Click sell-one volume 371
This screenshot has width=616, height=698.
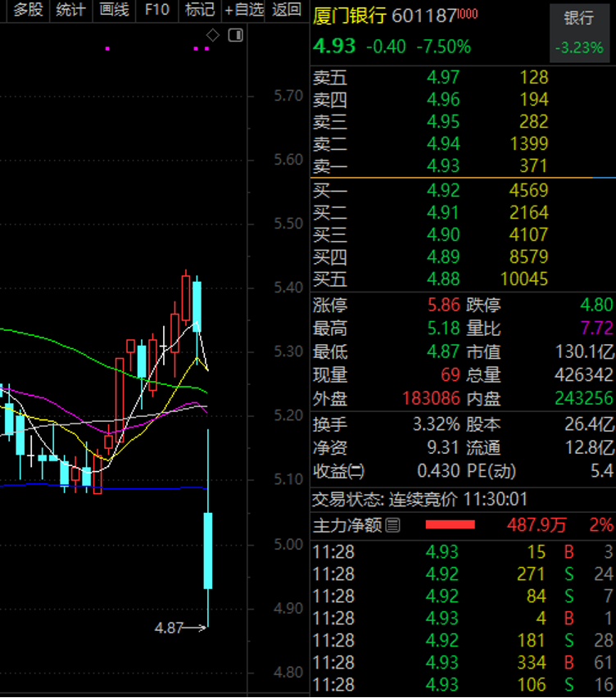pyautogui.click(x=533, y=166)
